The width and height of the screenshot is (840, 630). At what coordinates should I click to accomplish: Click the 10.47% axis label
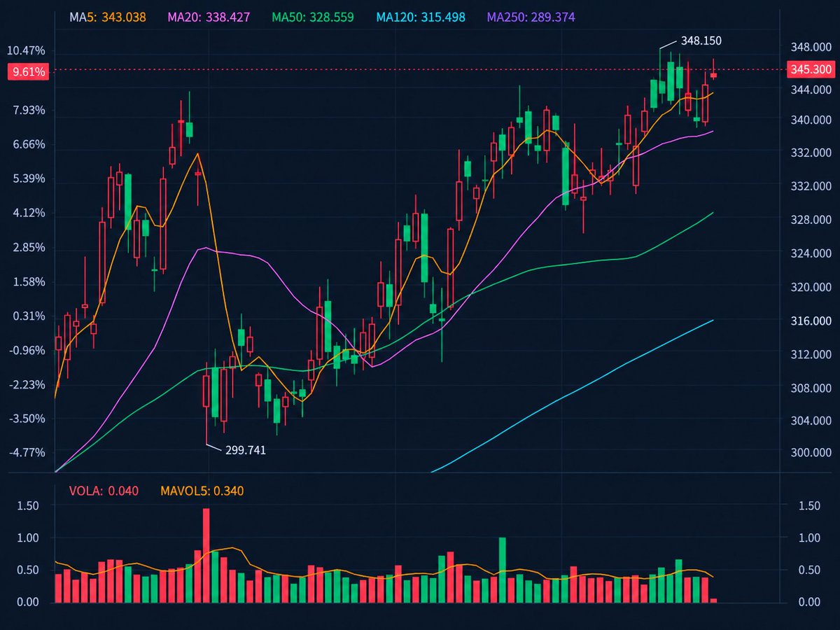coord(26,50)
